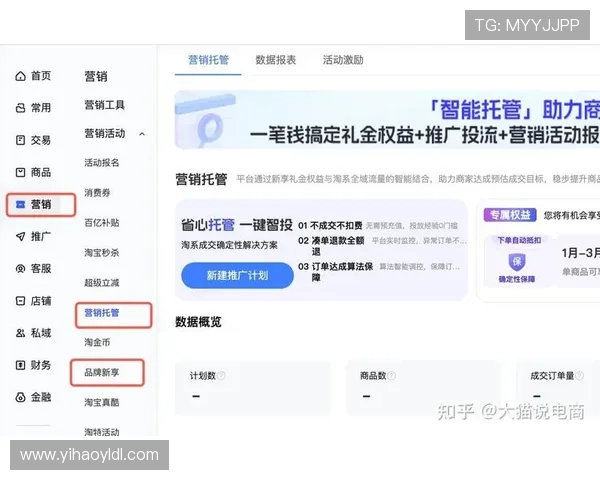600x480 pixels.
Task: Click the 02 凑单退款全额退 text
Action: click(331, 246)
